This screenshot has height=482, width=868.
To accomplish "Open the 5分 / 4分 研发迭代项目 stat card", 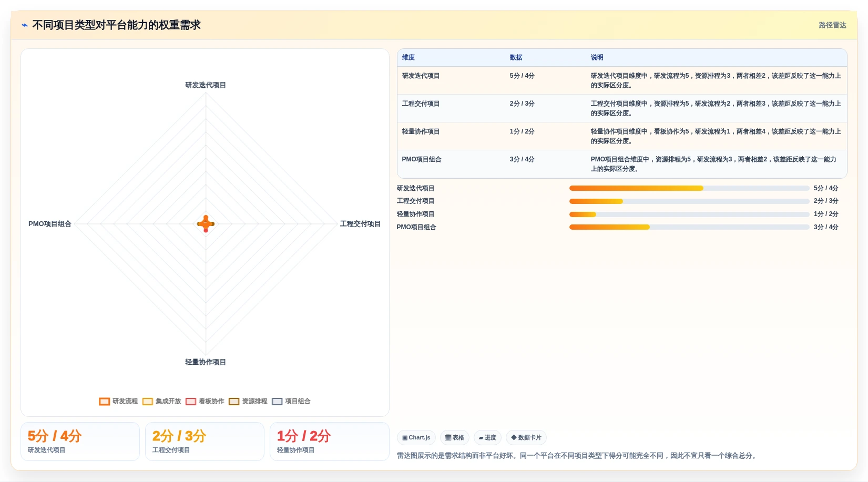I will click(80, 442).
